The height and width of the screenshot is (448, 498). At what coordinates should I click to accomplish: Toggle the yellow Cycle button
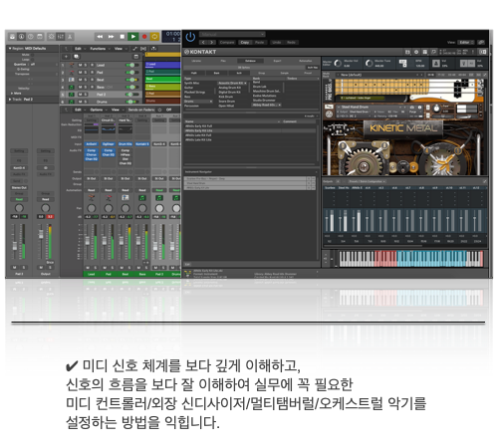click(x=154, y=37)
